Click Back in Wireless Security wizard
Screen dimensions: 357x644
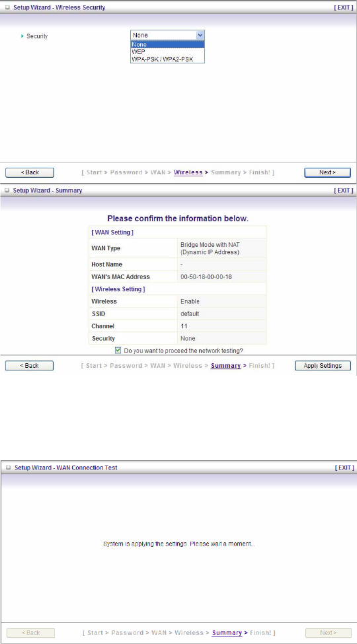pyautogui.click(x=30, y=172)
